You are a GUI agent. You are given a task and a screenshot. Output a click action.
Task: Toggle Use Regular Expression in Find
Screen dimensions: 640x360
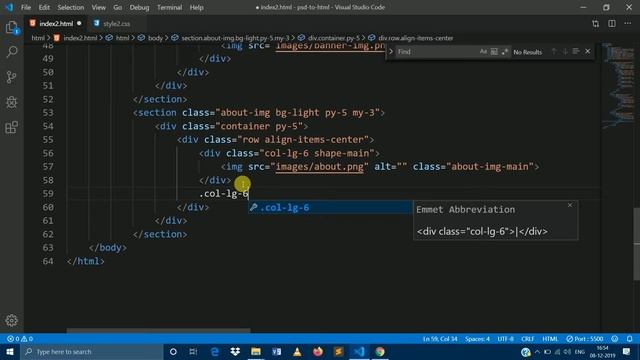505,52
